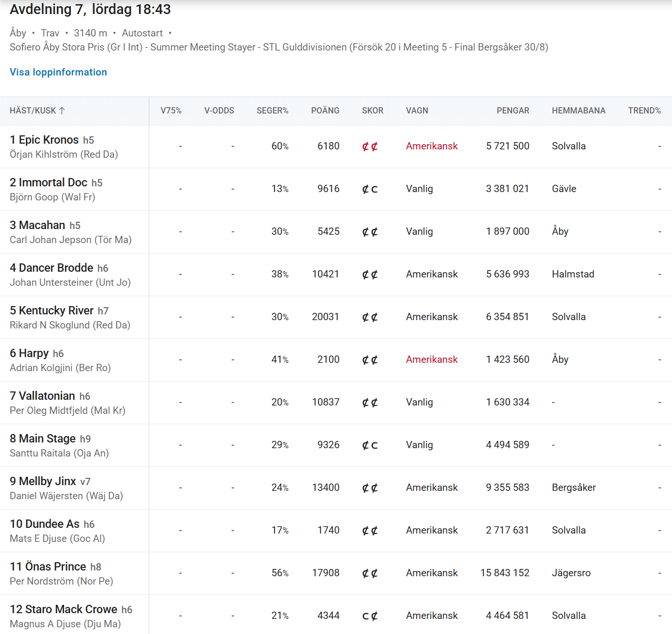672x634 pixels.
Task: Click shoe icons in Vallatonian row
Action: point(370,402)
